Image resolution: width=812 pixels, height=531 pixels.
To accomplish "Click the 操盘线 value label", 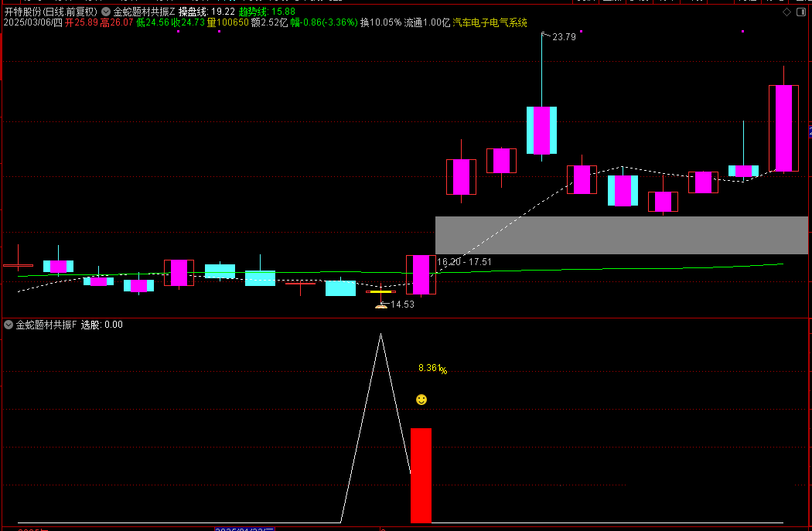I will tap(206, 12).
